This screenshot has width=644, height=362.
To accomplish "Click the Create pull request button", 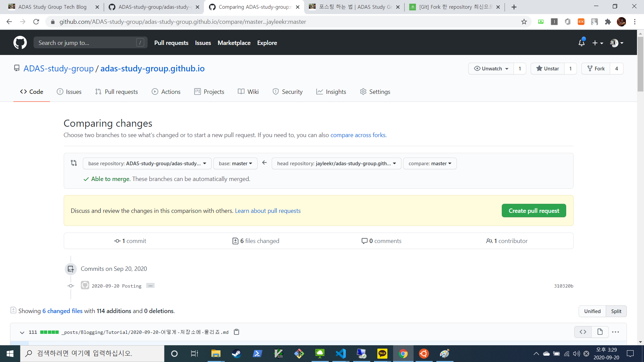I will 534,210.
